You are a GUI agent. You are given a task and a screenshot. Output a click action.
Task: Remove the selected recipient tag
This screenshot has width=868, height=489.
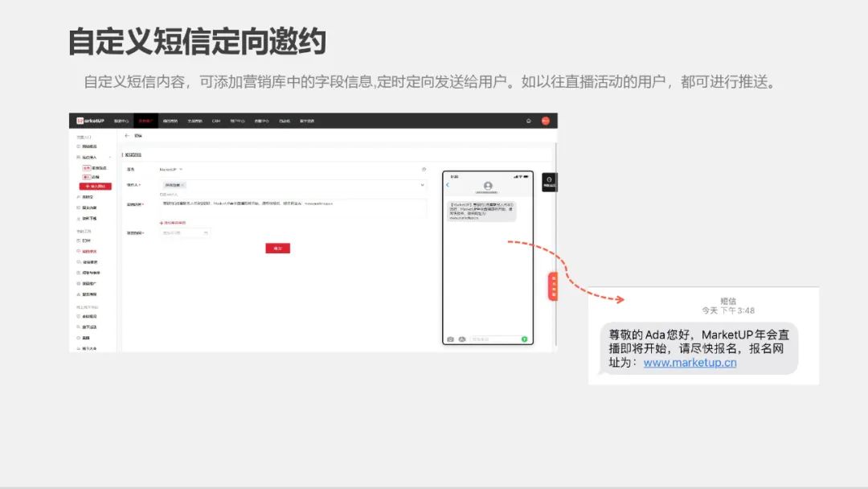pos(182,185)
